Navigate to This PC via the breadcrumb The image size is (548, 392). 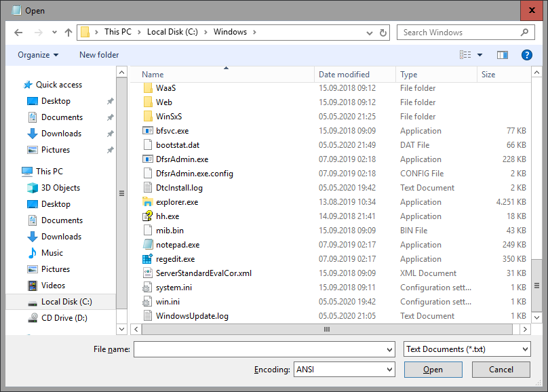click(x=118, y=32)
